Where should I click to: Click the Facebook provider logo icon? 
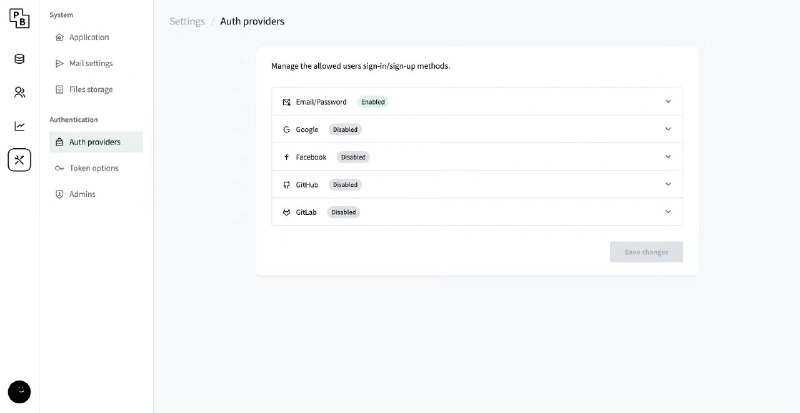[286, 157]
